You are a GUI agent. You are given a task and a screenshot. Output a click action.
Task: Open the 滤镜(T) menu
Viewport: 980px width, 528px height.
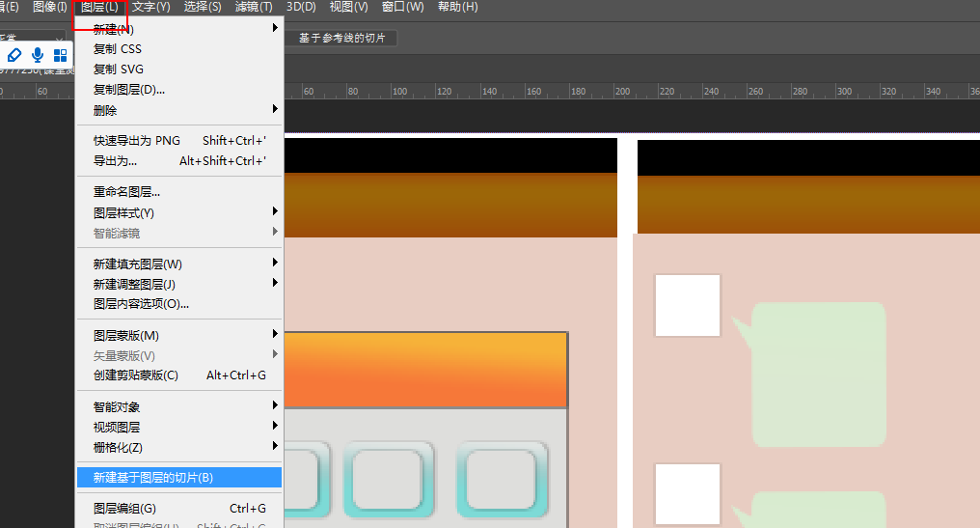[x=254, y=7]
